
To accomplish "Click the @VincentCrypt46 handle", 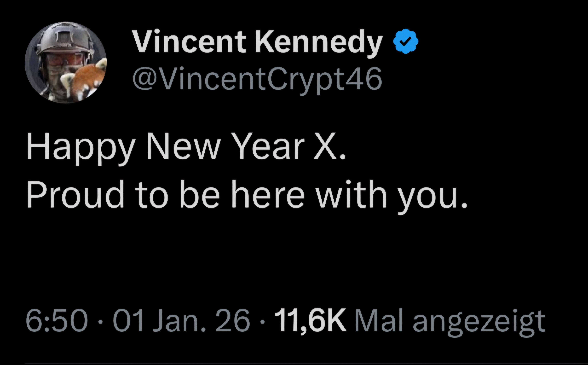I will 257,79.
